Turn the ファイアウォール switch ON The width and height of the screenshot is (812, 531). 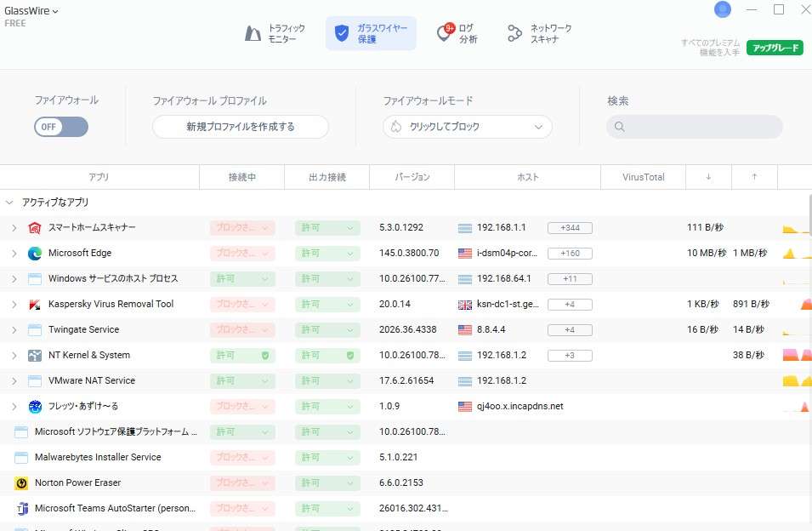(x=60, y=125)
